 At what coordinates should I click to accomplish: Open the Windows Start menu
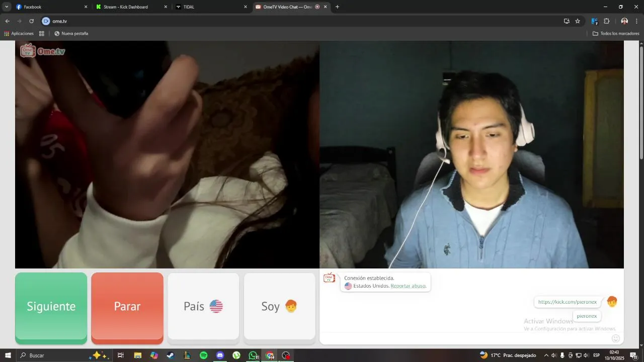(x=8, y=355)
